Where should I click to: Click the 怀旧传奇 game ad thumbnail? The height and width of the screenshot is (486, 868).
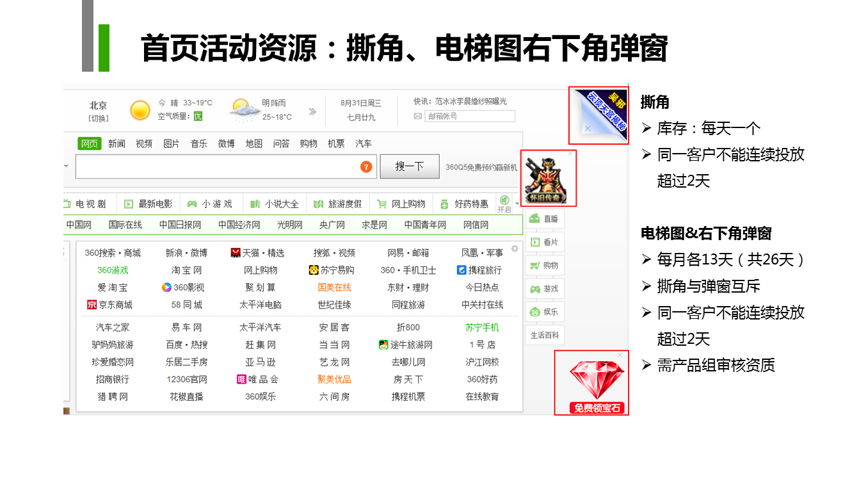coord(549,179)
